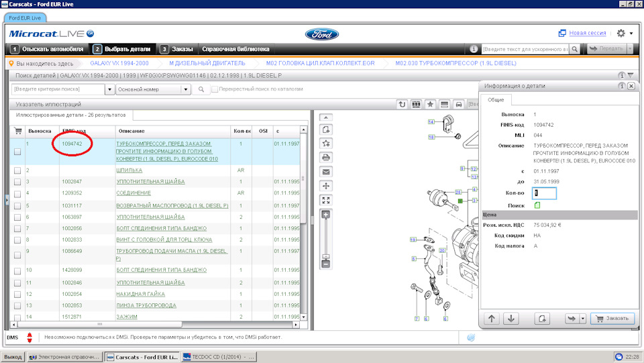This screenshot has height=363, width=644.
Task: Zoom in the illustration with the plus button
Action: click(326, 214)
